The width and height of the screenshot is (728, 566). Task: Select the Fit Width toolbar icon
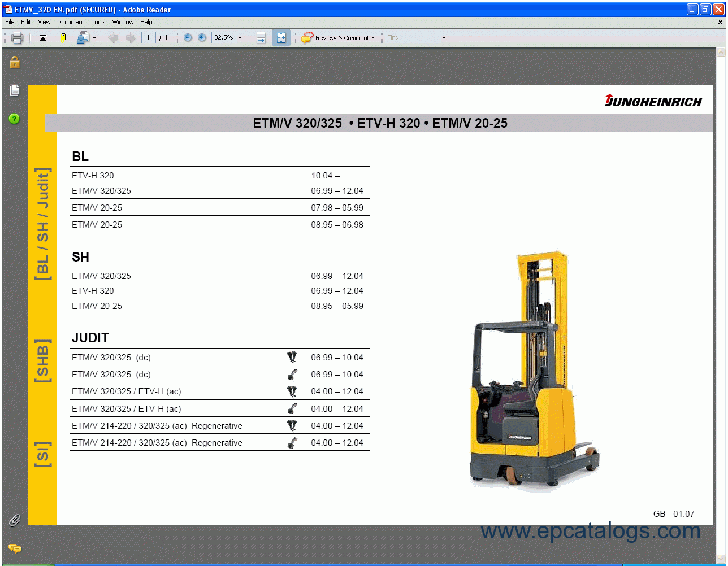(x=261, y=37)
